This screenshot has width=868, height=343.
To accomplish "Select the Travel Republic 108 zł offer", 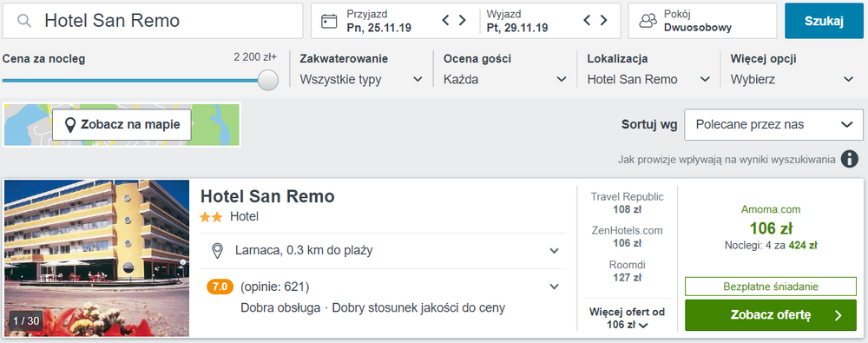I will tap(627, 203).
